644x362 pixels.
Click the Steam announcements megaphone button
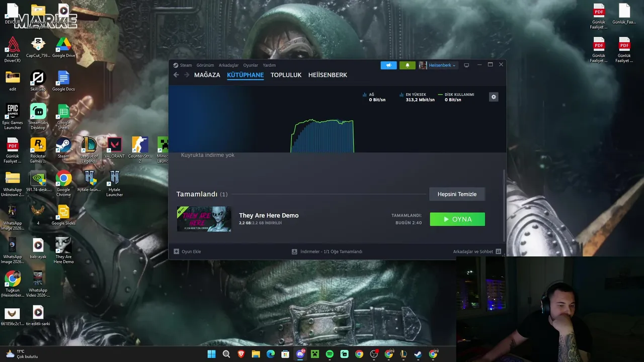pyautogui.click(x=388, y=65)
